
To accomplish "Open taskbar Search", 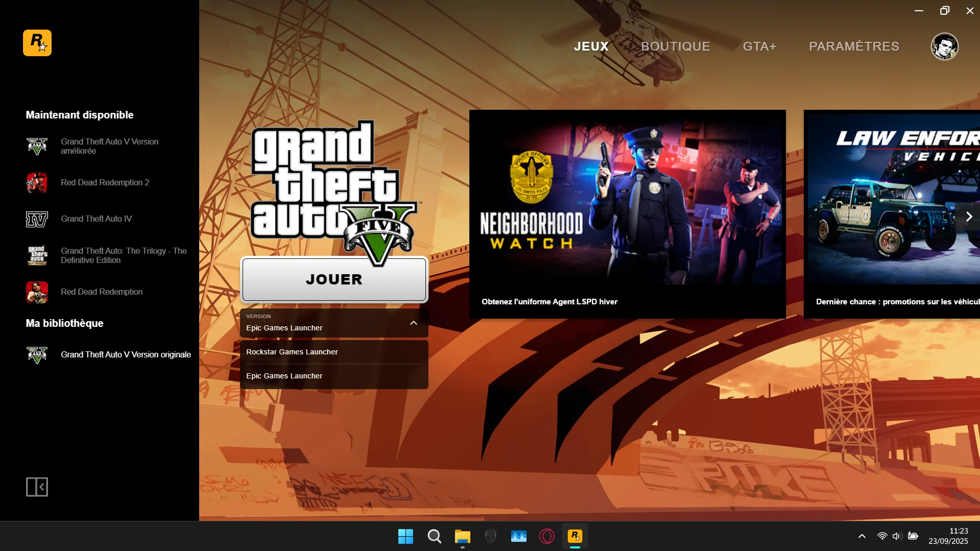I will [435, 536].
